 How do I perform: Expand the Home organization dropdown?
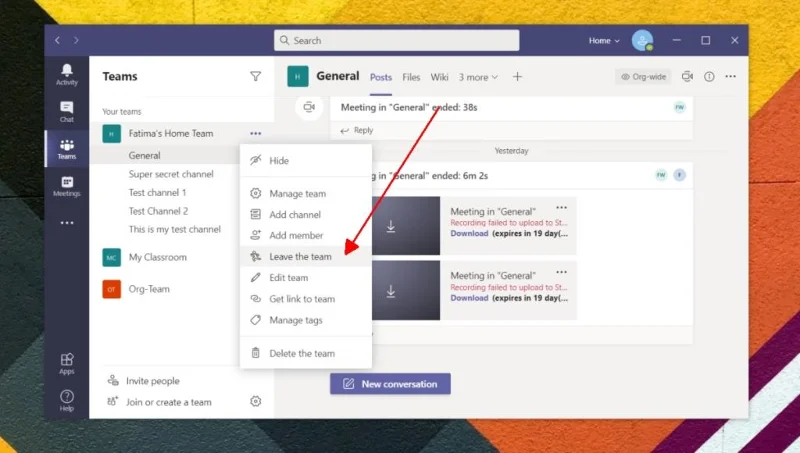(604, 40)
